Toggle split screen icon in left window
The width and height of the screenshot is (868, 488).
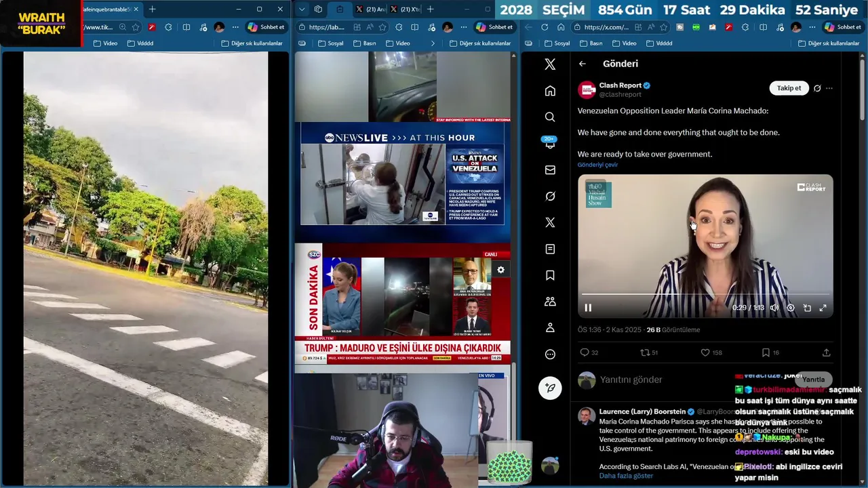pyautogui.click(x=186, y=27)
